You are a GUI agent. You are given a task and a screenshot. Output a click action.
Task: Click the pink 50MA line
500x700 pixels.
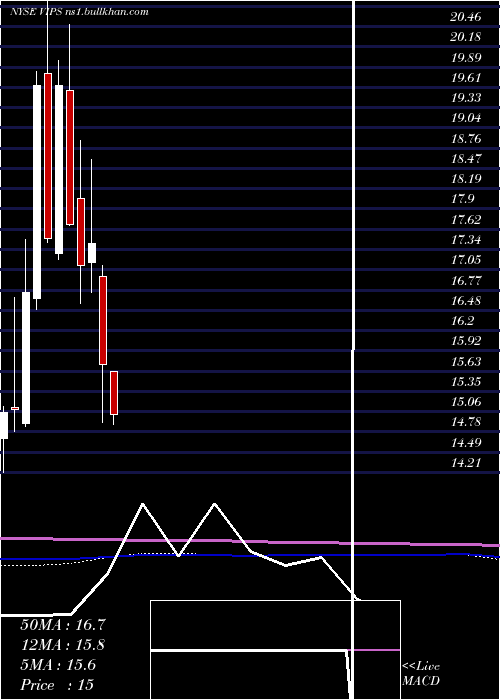[250, 542]
